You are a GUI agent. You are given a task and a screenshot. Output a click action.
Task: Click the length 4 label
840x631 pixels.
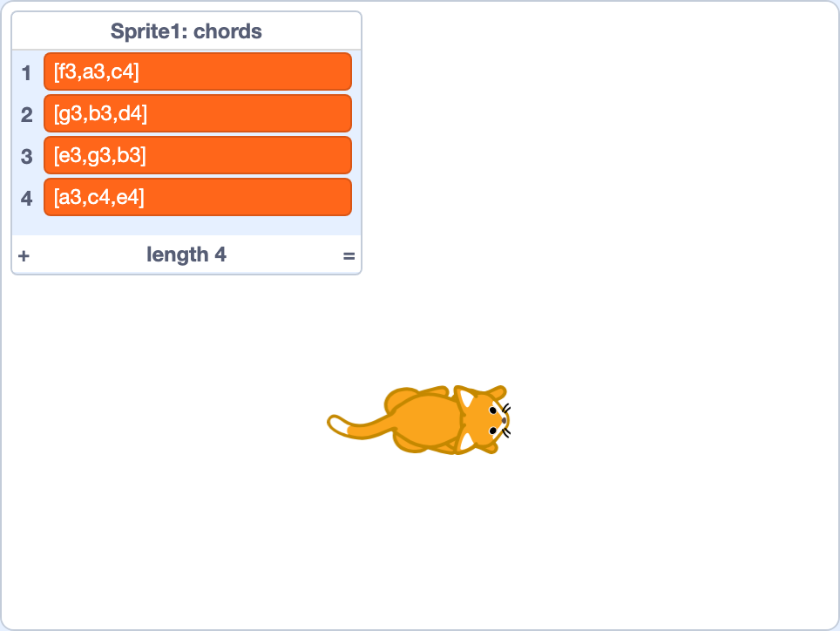click(x=186, y=254)
